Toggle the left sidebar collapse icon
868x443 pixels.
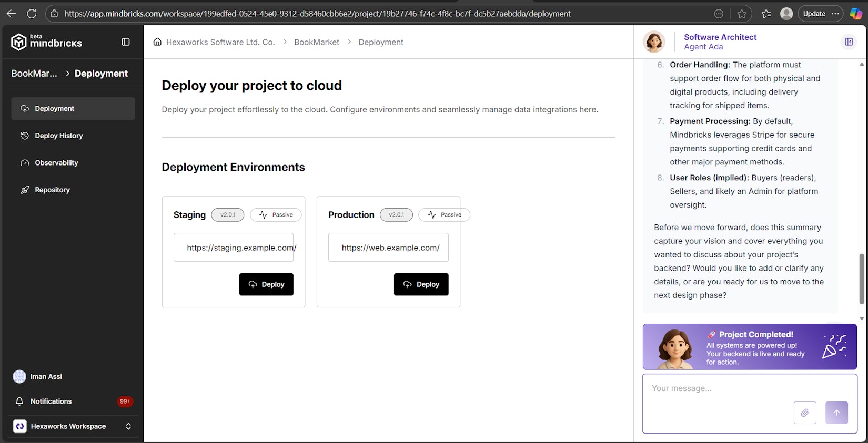click(126, 42)
